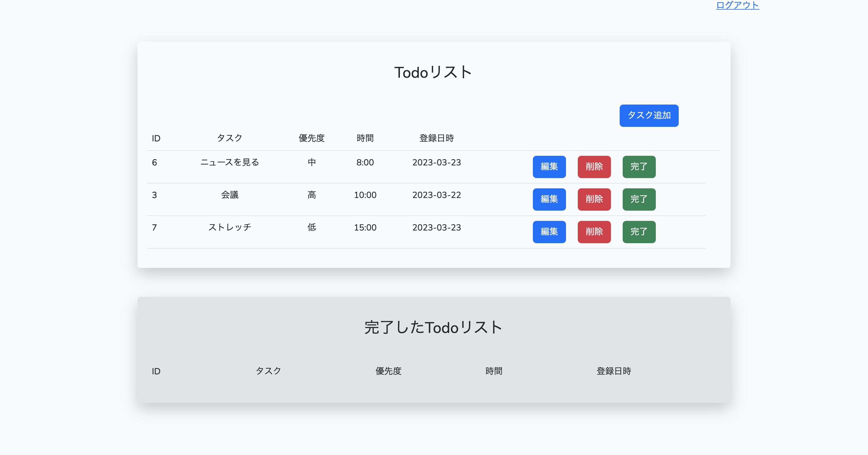Screen dimensions: 868x455
Task: Select the task name ニュースを見る
Action: point(229,162)
